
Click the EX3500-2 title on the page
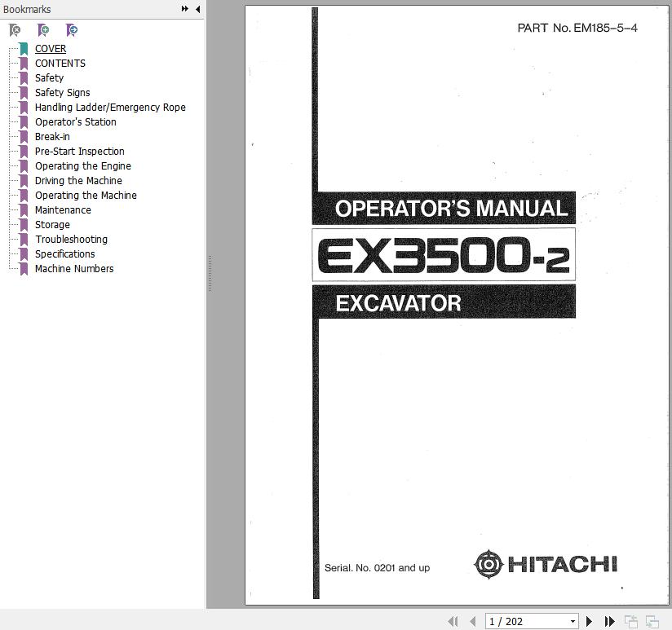[x=444, y=255]
